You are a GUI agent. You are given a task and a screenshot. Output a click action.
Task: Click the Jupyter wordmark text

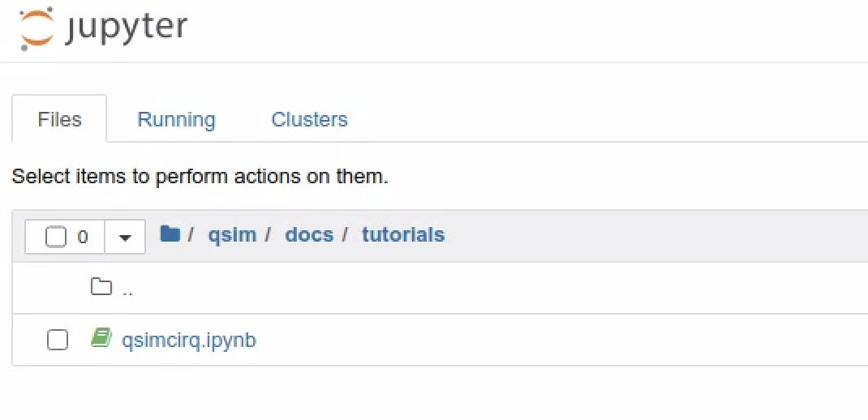coord(128,28)
